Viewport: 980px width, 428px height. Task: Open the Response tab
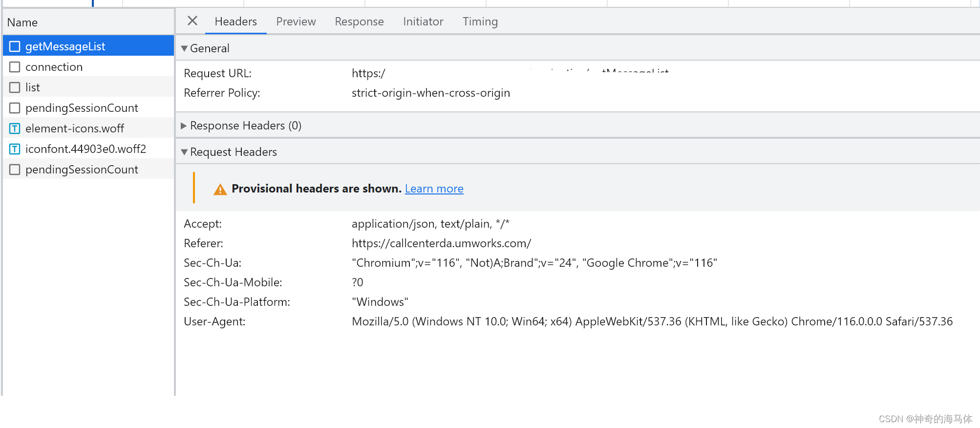[x=359, y=21]
